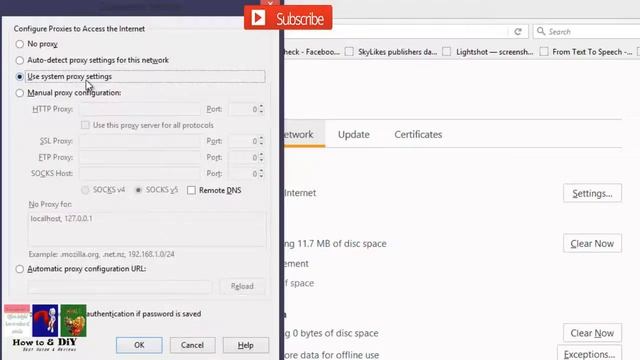Open the Lightshot screenshot bookmark

click(488, 52)
